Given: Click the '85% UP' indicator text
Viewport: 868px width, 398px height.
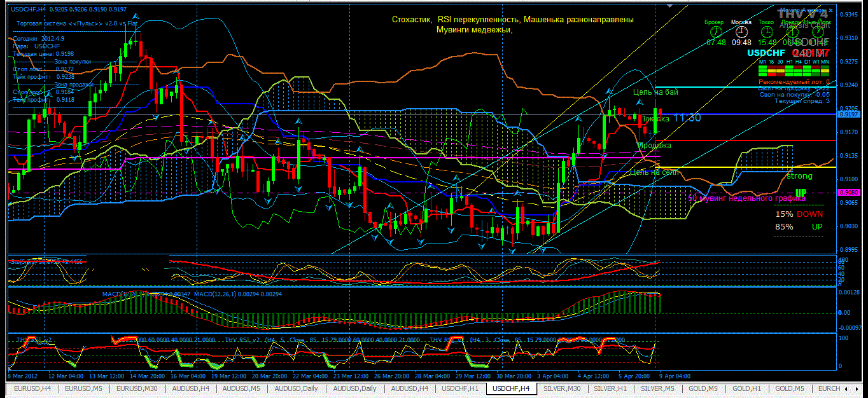Looking at the screenshot, I should pos(799,226).
